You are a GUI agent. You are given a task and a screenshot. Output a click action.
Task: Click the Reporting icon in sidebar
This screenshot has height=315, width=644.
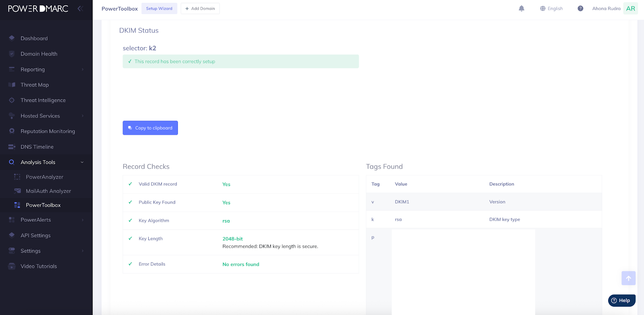point(12,69)
